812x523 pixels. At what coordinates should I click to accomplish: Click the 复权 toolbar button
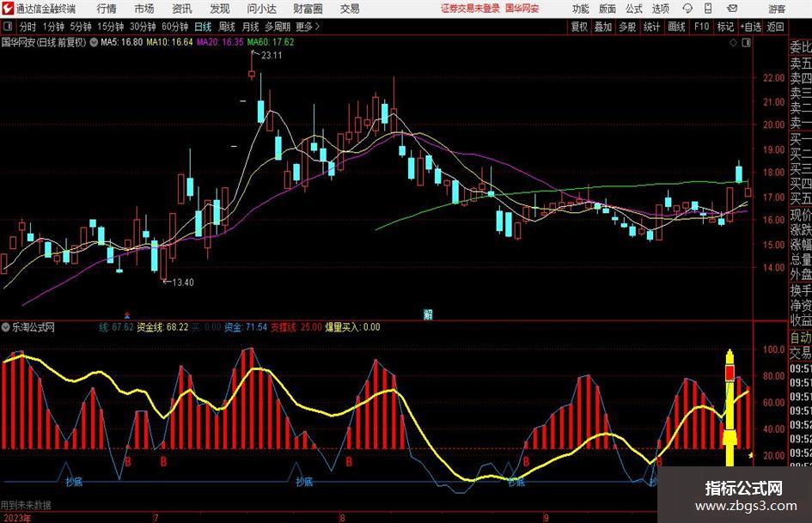coord(579,27)
